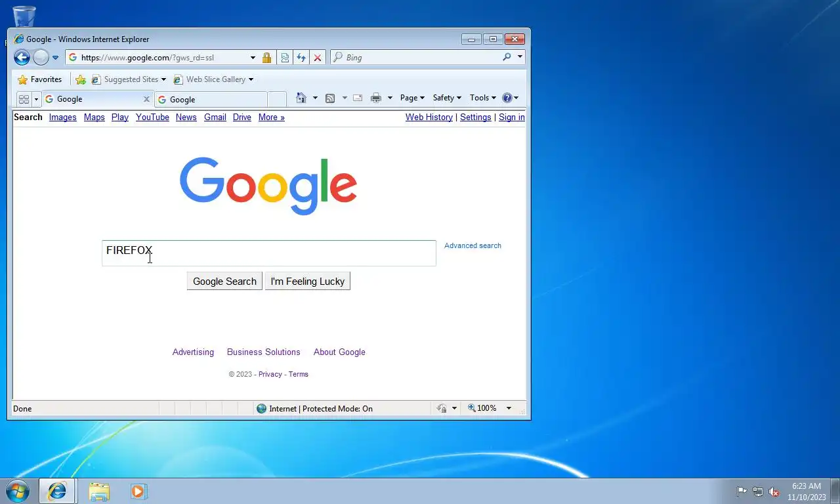Click the status bar privacy lock icon
The width and height of the screenshot is (840, 504).
pos(443,408)
